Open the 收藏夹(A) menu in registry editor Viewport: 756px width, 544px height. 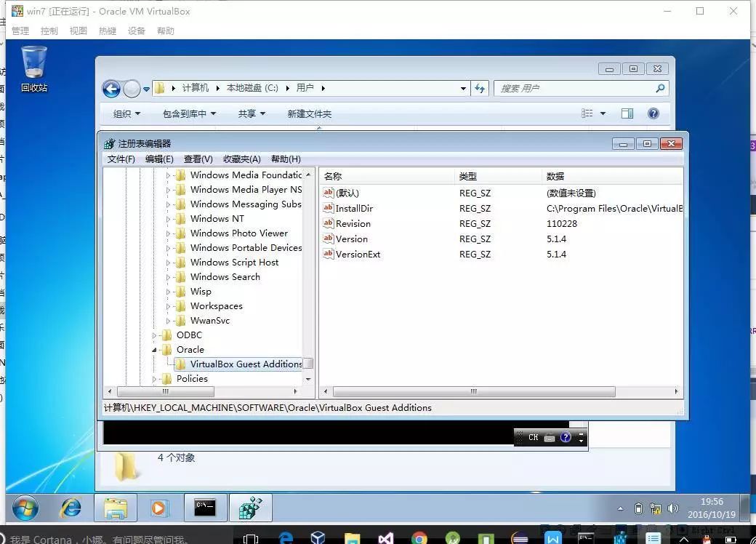click(x=241, y=159)
